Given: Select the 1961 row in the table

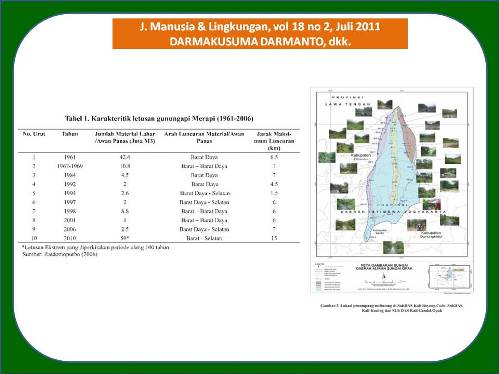Looking at the screenshot, I should [x=159, y=157].
